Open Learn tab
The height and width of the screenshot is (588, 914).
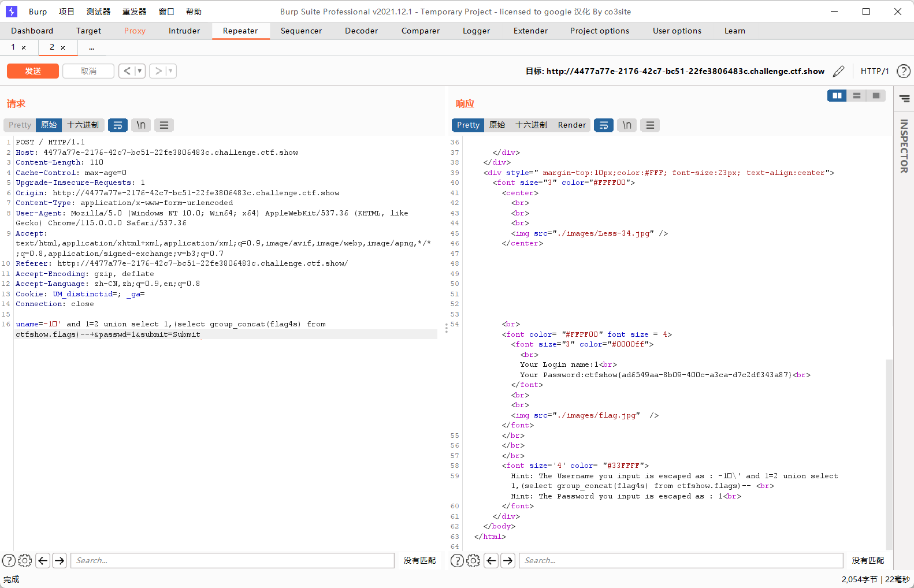[735, 31]
